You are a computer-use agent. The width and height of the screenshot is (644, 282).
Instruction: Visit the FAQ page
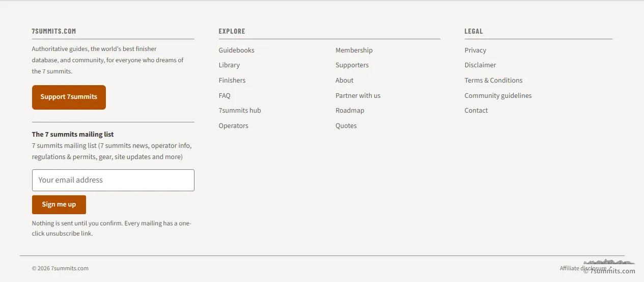[x=225, y=95]
